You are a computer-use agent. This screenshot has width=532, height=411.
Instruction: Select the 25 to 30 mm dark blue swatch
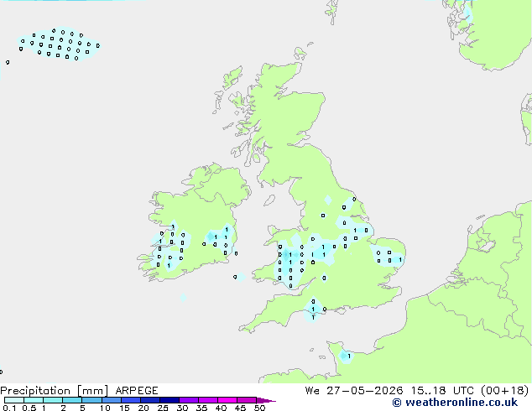coord(169,400)
